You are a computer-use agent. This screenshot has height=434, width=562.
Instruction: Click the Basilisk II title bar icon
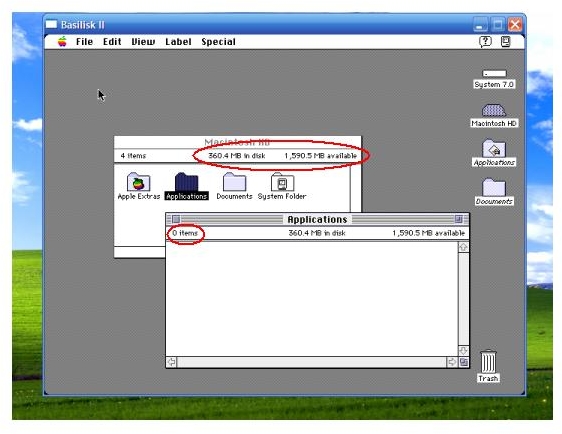[x=51, y=24]
